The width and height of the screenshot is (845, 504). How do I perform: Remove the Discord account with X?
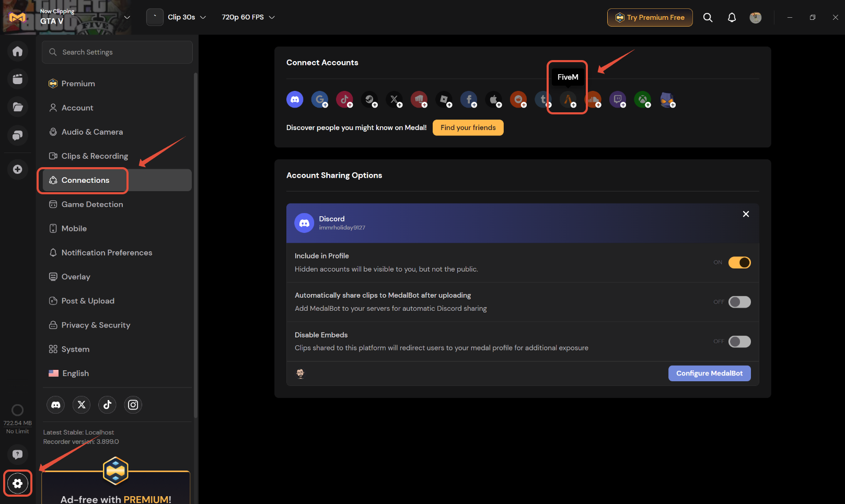(746, 214)
